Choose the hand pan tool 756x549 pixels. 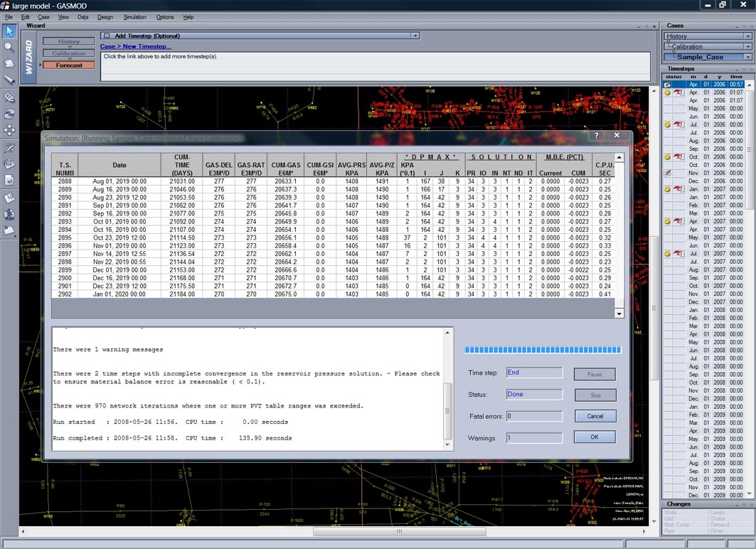[9, 64]
